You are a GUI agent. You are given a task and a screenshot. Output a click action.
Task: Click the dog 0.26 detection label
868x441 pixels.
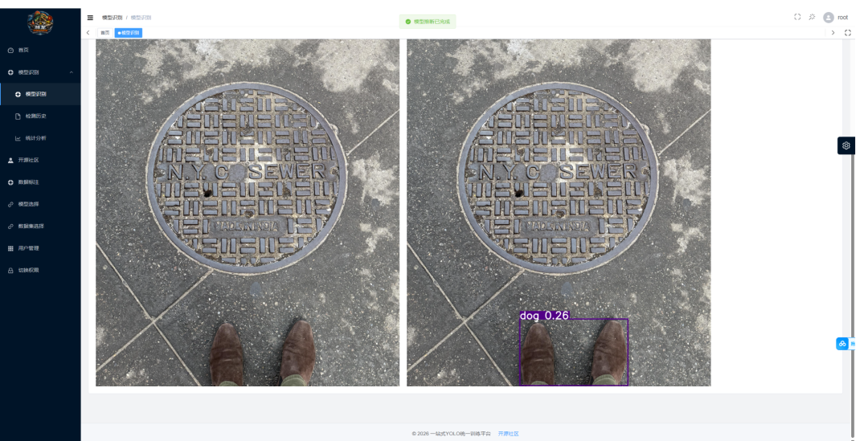(544, 316)
